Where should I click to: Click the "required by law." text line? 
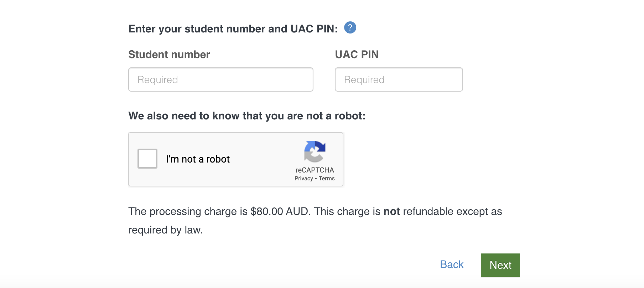[x=165, y=230]
